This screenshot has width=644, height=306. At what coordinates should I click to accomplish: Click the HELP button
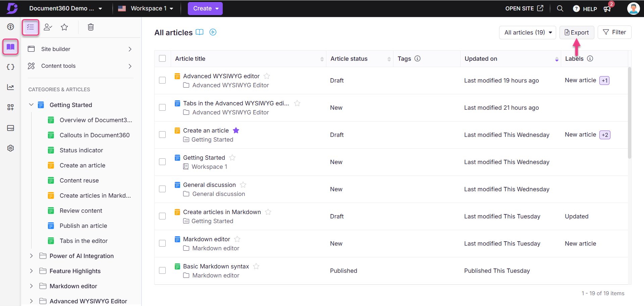click(585, 9)
